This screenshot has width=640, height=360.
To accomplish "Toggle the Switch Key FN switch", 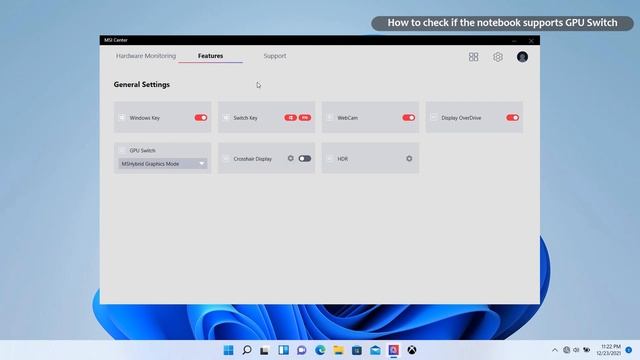I will [305, 118].
